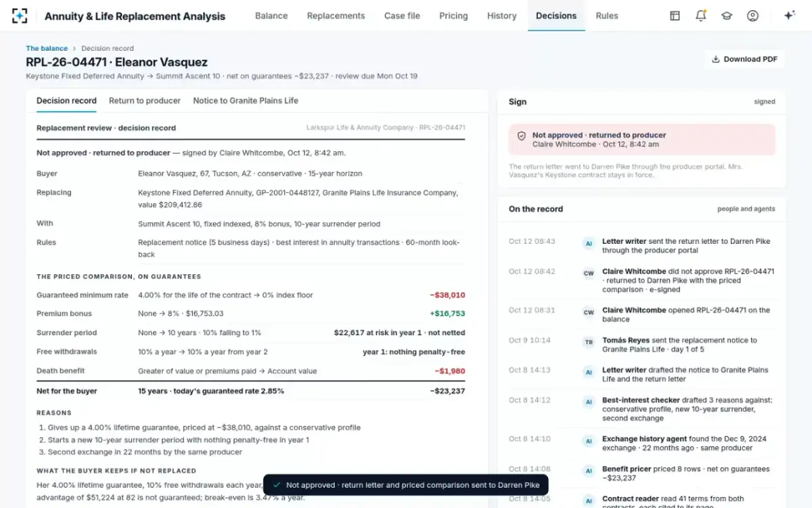Click the -$23,237 net for buyer total

447,391
